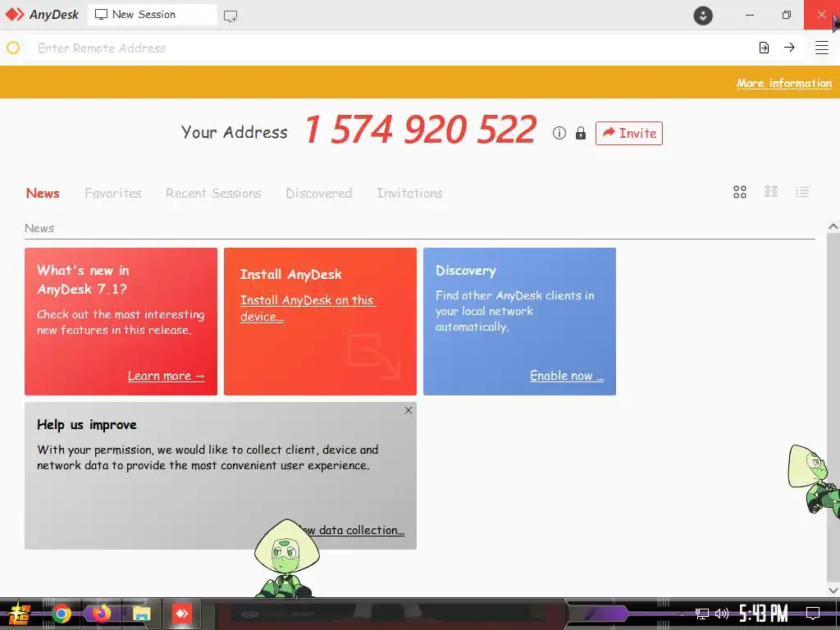Click Enable now on Discovery card
The height and width of the screenshot is (630, 840).
(567, 376)
